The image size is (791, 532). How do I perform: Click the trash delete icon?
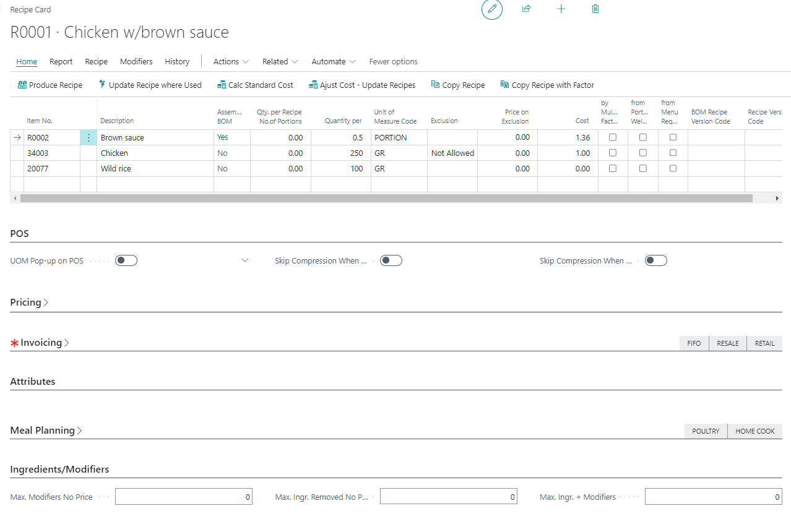point(595,9)
